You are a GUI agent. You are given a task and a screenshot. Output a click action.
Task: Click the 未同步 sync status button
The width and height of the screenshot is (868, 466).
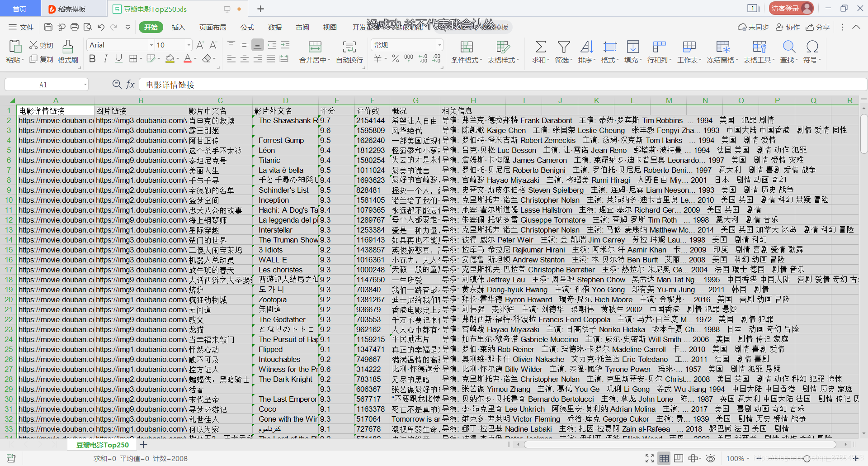[x=753, y=27]
